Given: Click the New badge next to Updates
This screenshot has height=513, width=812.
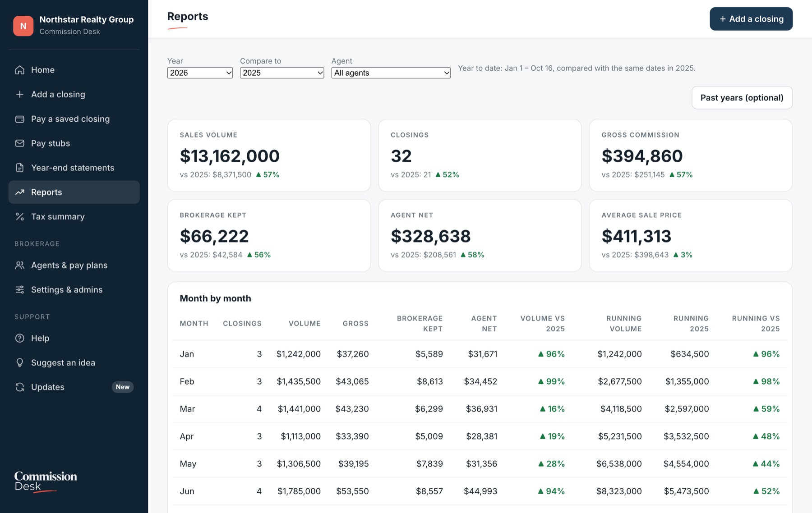Looking at the screenshot, I should click(123, 387).
